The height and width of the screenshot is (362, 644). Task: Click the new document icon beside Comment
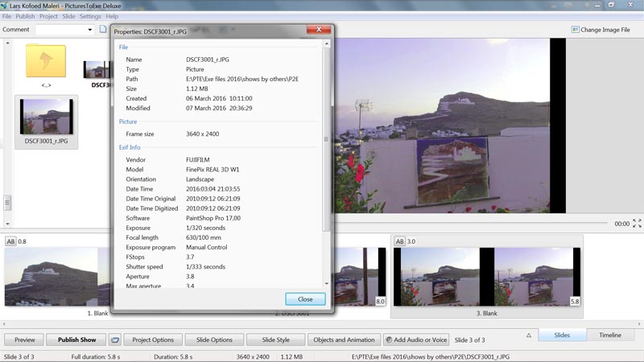(103, 29)
